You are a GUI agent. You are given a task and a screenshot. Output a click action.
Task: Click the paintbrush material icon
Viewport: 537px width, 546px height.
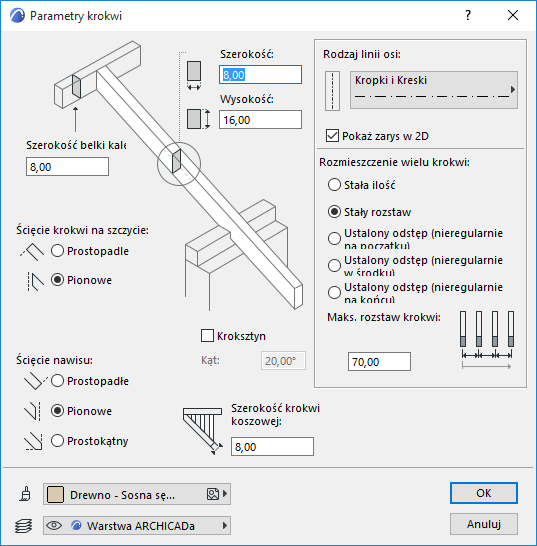pos(25,494)
